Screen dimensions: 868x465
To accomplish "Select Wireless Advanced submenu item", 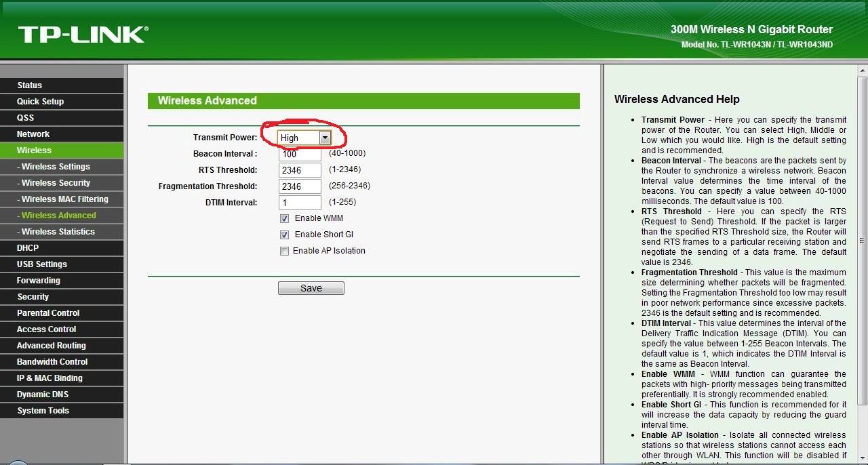I will tap(62, 216).
